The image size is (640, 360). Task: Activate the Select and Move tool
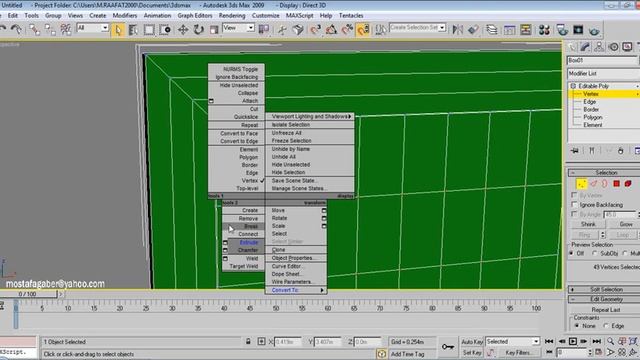click(183, 30)
